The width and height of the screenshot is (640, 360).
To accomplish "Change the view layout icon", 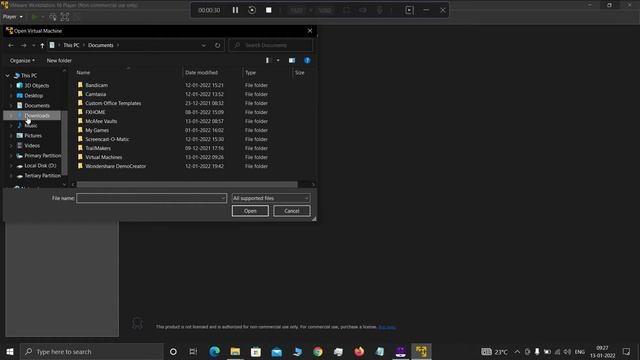I will click(x=268, y=60).
